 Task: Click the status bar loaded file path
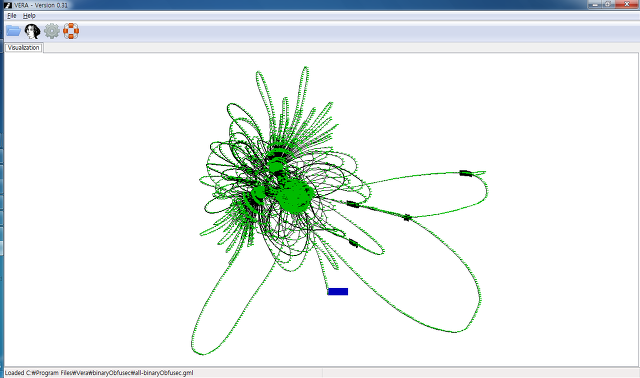tap(99, 373)
